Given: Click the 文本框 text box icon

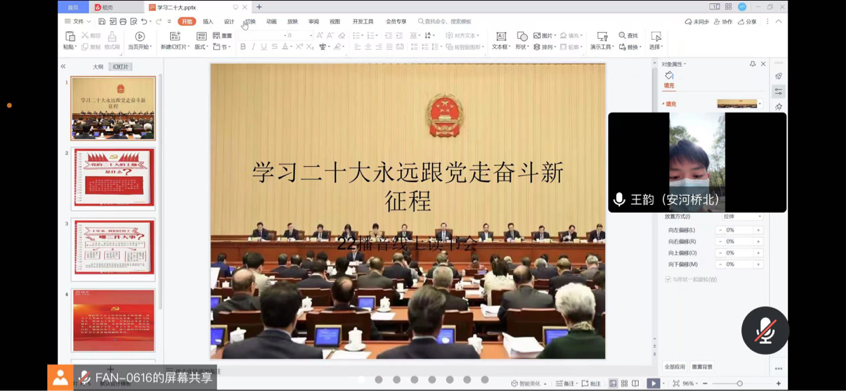Looking at the screenshot, I should pos(501,36).
